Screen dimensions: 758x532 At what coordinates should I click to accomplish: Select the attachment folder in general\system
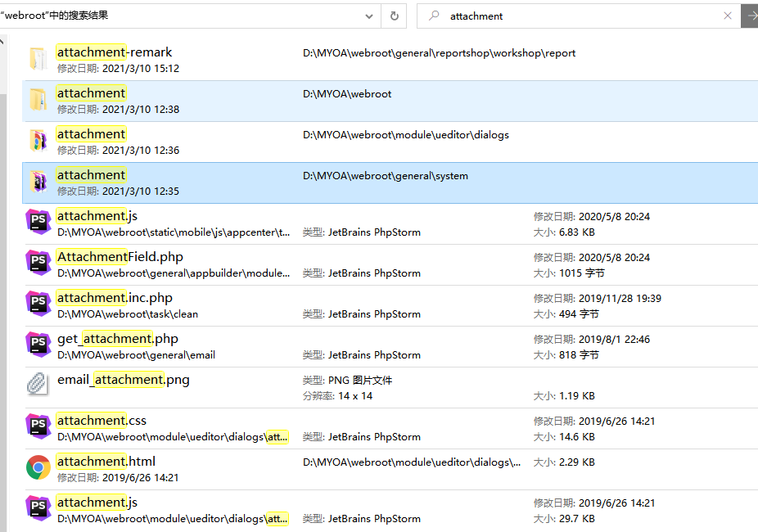[91, 175]
